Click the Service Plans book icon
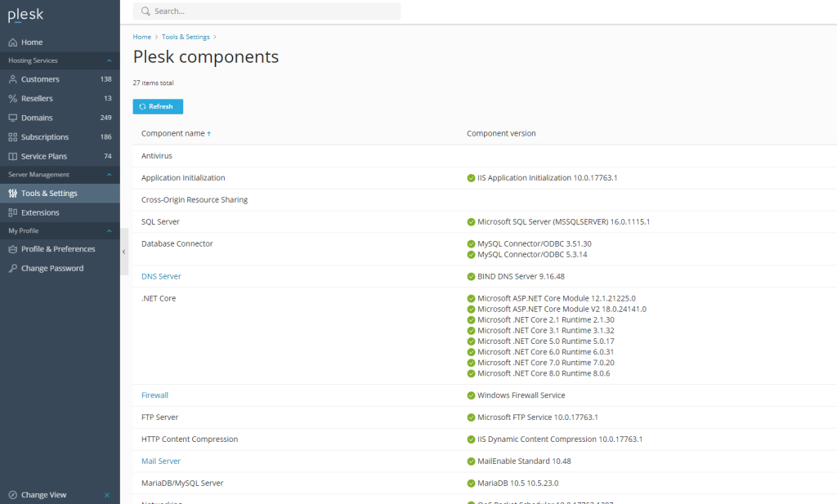The height and width of the screenshot is (504, 837). 13,156
